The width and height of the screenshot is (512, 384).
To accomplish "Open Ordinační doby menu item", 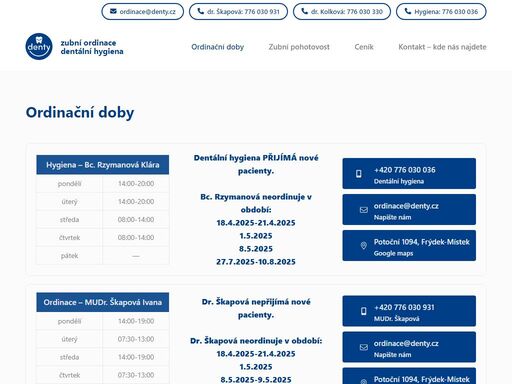I will 218,47.
